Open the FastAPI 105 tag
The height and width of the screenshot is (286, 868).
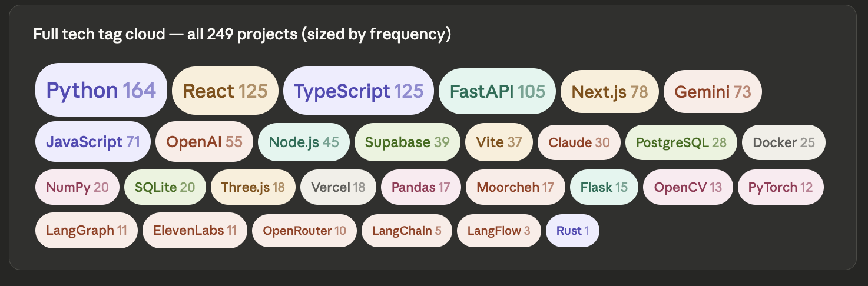[x=498, y=92]
